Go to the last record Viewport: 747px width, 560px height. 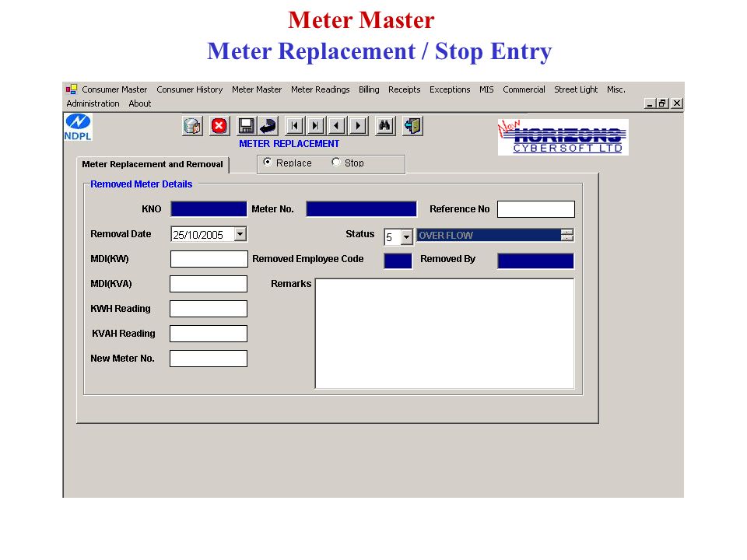[x=315, y=126]
